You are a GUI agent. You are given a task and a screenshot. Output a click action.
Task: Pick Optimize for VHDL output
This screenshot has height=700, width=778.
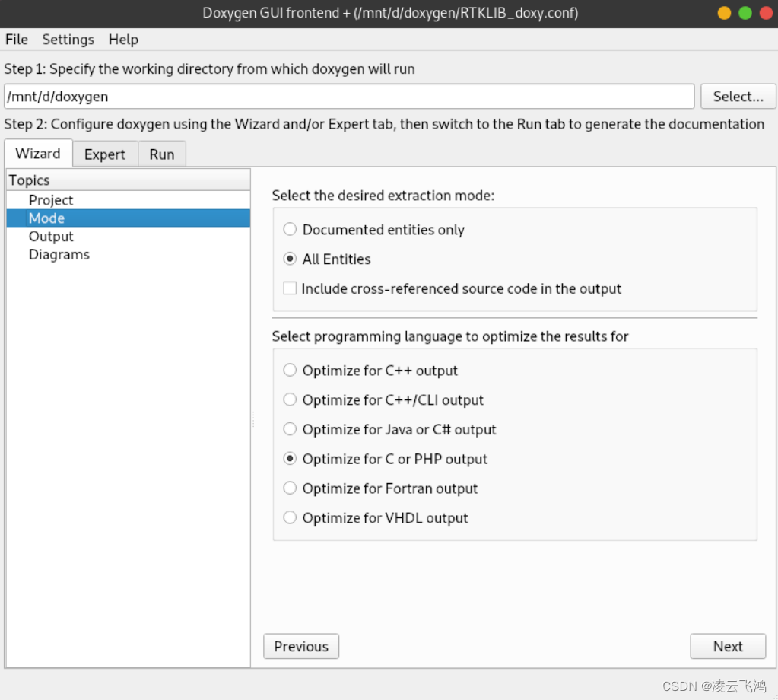(x=290, y=518)
